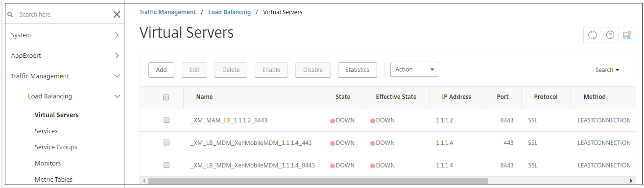
Task: Check the box for _XM_LB_MDM_XenMobileMDM_1.1.1.4_443
Action: [166, 142]
